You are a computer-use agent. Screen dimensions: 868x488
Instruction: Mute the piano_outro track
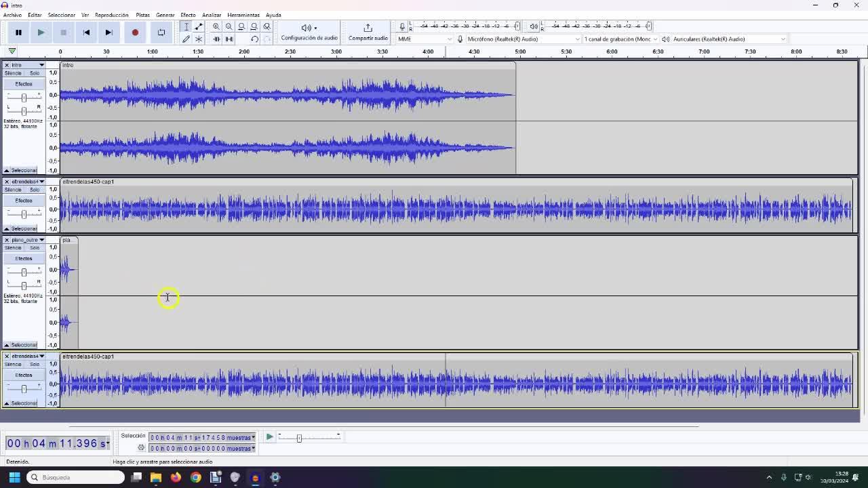coord(13,248)
